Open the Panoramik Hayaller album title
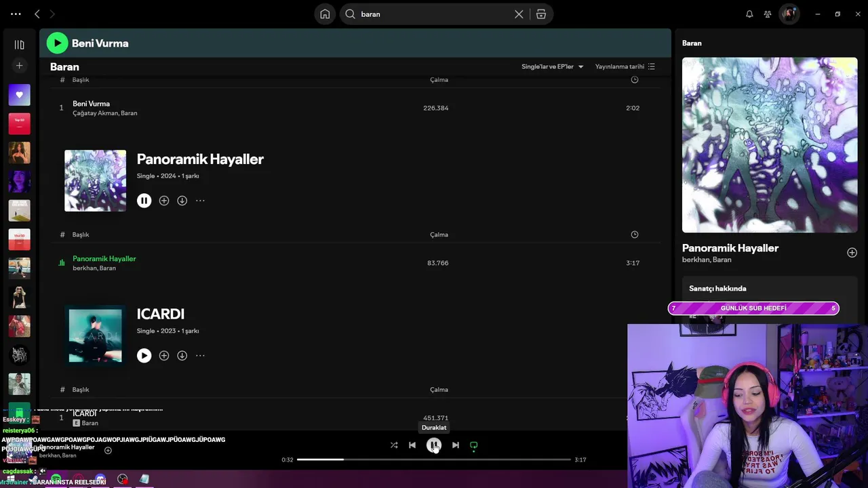 [x=200, y=159]
